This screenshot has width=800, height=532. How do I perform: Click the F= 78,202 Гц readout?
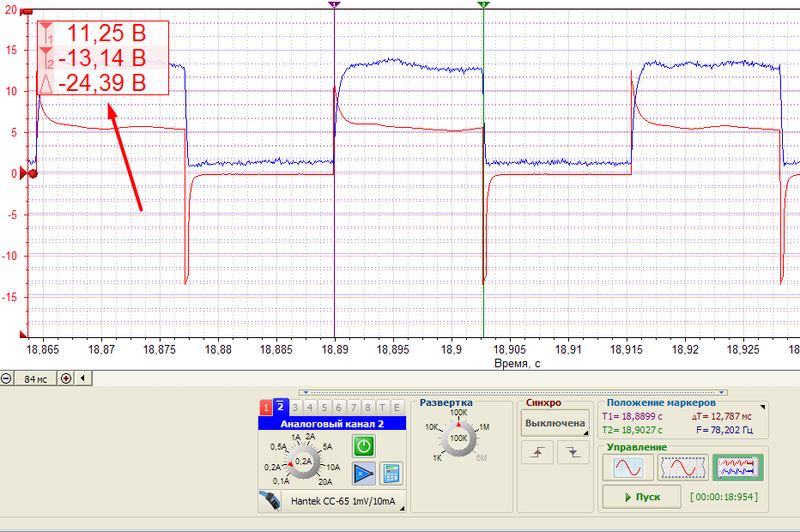coord(724,430)
